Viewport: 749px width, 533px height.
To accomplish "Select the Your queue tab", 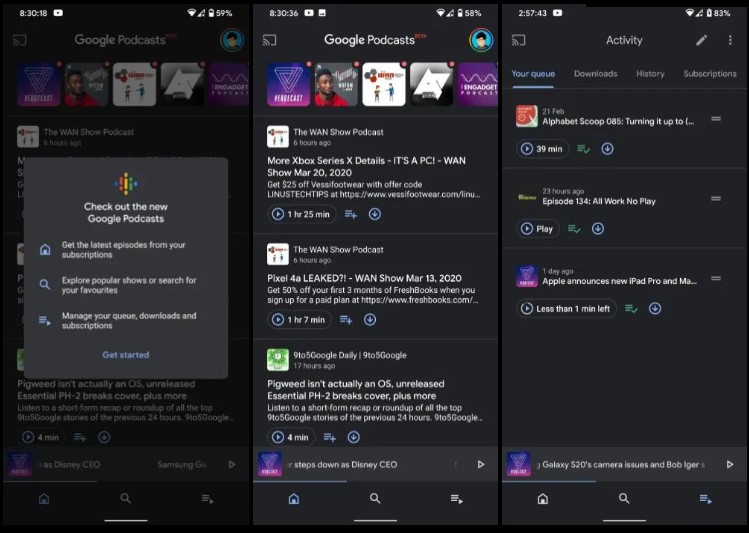I will pos(533,74).
